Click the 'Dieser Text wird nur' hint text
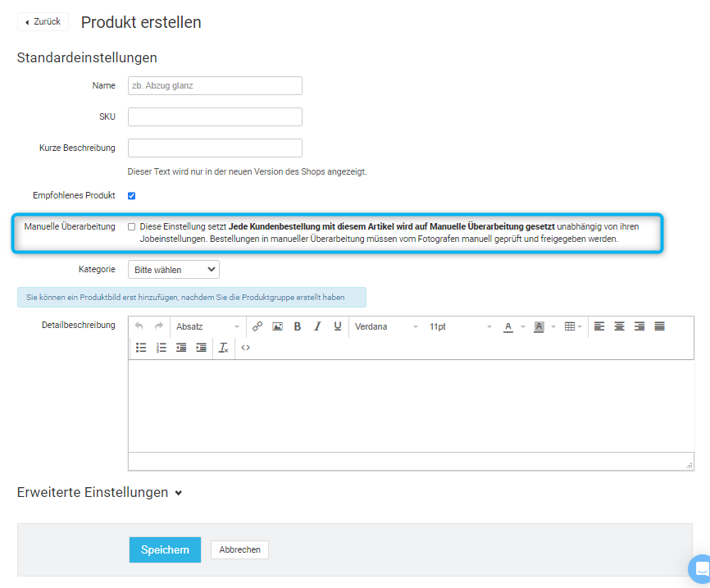710x588 pixels. (x=248, y=171)
